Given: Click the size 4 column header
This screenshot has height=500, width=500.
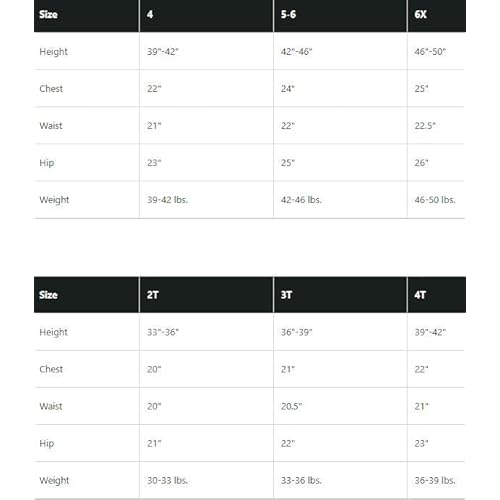Looking at the screenshot, I should [206, 15].
